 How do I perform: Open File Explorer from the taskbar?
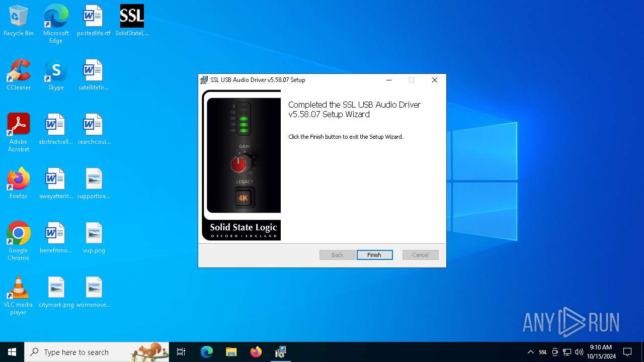[231, 352]
